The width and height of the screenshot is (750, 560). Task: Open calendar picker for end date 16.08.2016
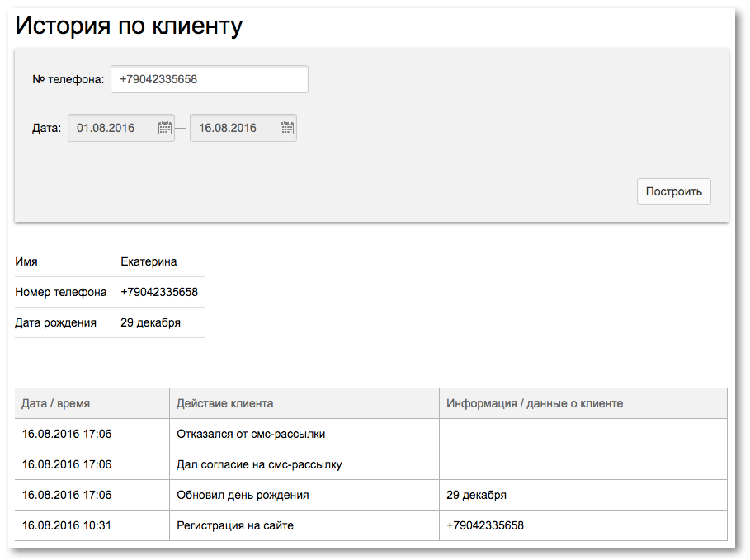(287, 128)
